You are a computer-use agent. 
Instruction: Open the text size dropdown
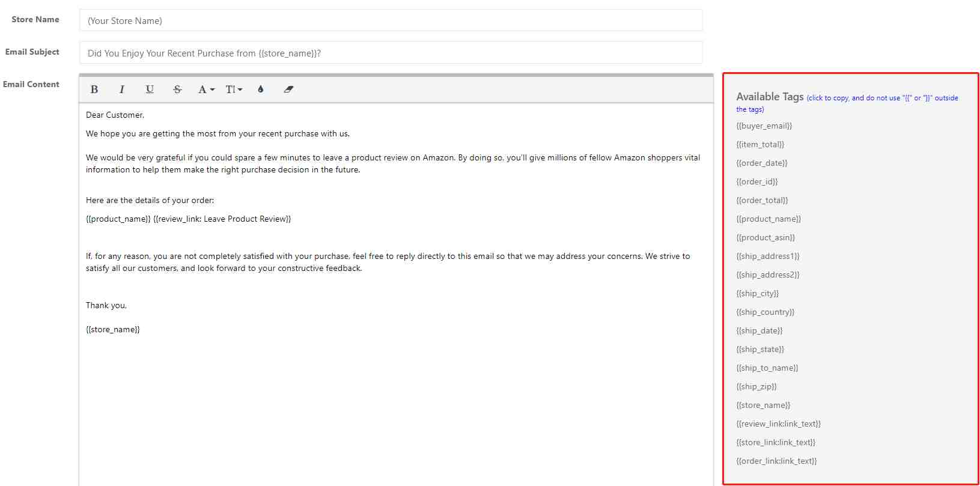(234, 90)
